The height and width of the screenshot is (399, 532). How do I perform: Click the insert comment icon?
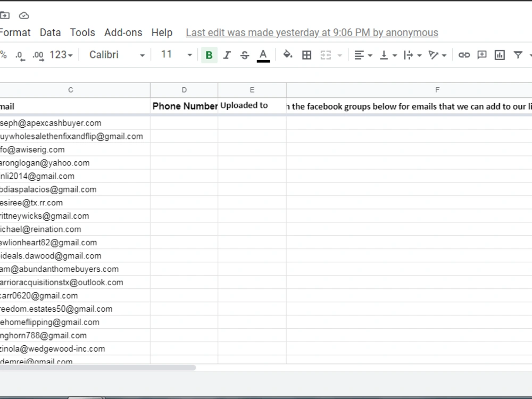point(482,55)
